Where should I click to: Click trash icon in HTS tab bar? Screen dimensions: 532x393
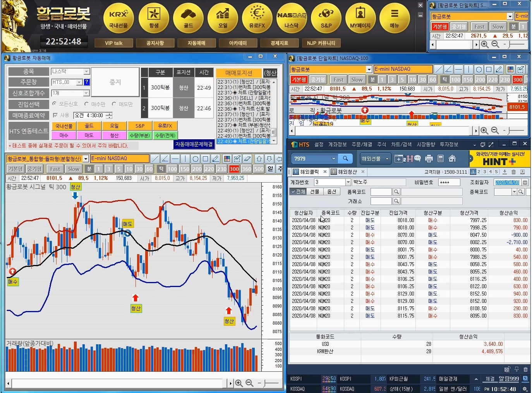click(x=513, y=172)
